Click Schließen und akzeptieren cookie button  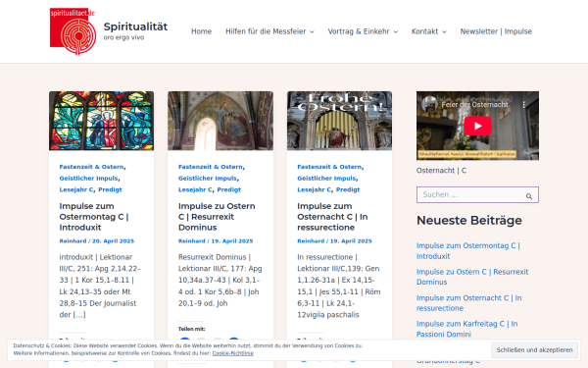tap(534, 350)
